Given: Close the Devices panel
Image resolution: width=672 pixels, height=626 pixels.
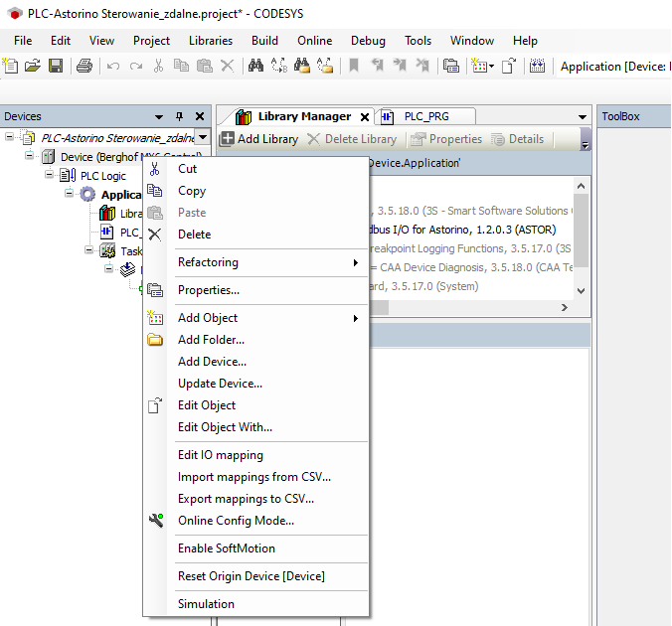Looking at the screenshot, I should point(200,116).
